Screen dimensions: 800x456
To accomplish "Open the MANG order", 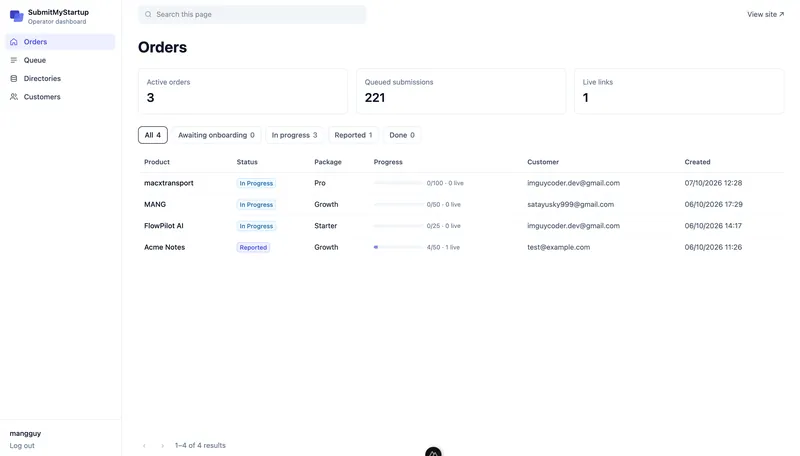I will [x=461, y=205].
